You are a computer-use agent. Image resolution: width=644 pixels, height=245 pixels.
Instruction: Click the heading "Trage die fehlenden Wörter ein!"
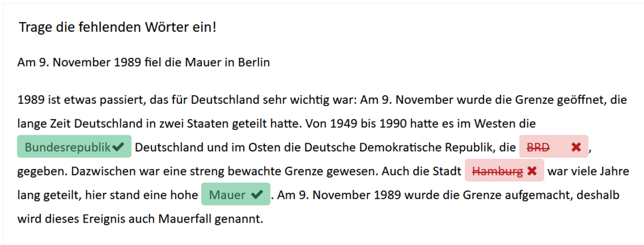pyautogui.click(x=117, y=27)
